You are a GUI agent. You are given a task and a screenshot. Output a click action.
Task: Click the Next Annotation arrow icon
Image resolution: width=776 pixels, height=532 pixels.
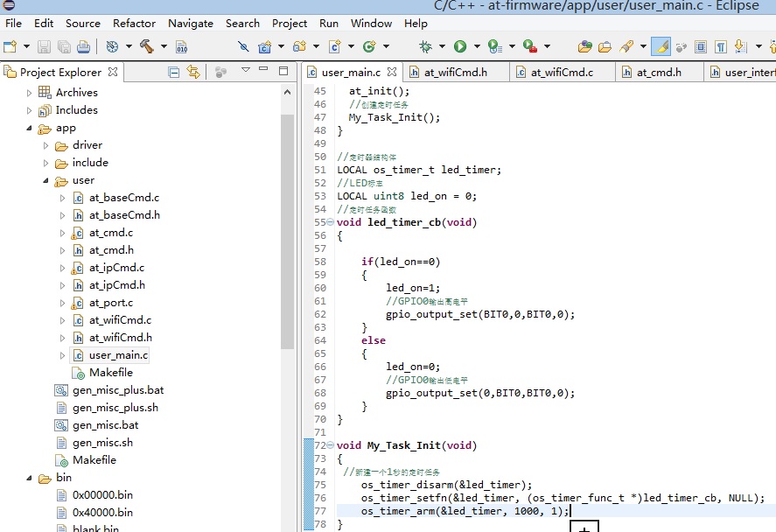(x=740, y=46)
